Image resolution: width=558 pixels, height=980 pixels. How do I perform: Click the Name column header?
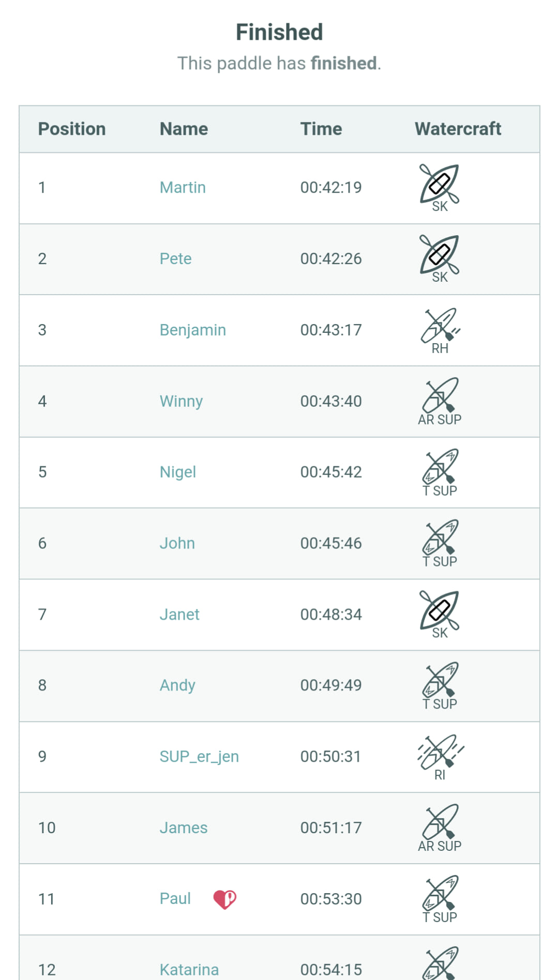[184, 129]
